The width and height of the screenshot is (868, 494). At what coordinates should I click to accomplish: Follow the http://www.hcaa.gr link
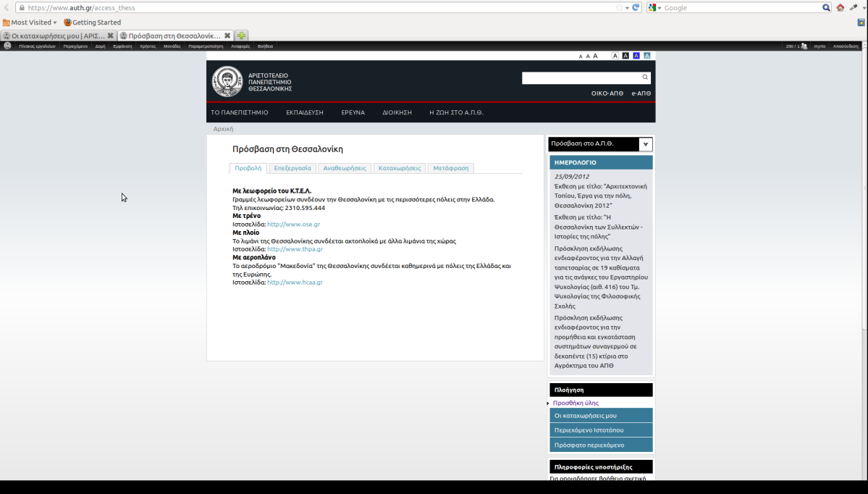[295, 282]
